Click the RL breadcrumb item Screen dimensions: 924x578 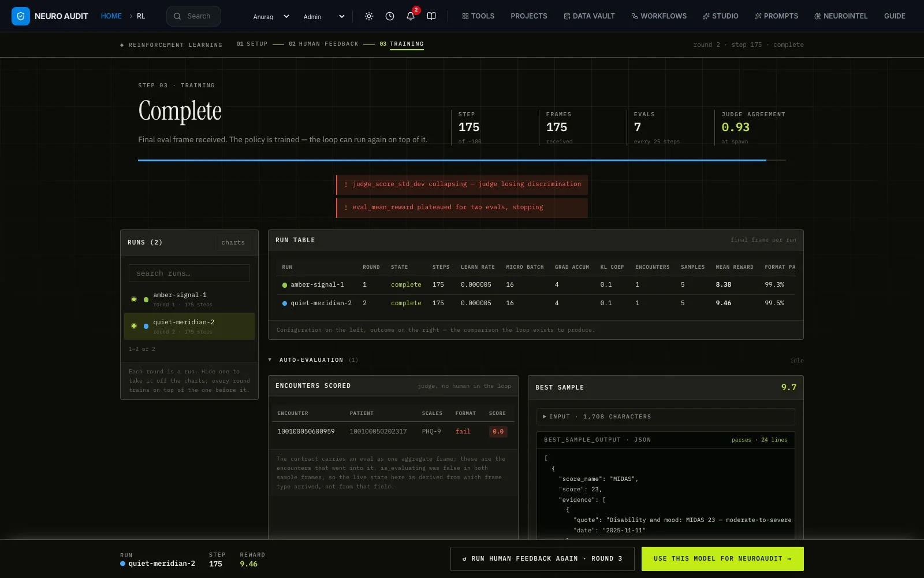[141, 16]
